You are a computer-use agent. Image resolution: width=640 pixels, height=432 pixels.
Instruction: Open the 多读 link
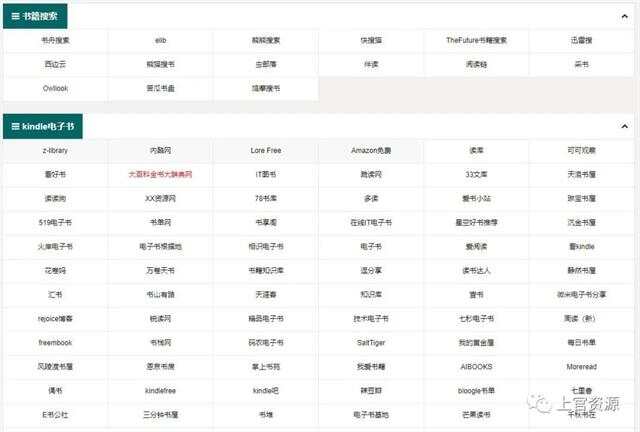click(x=371, y=198)
